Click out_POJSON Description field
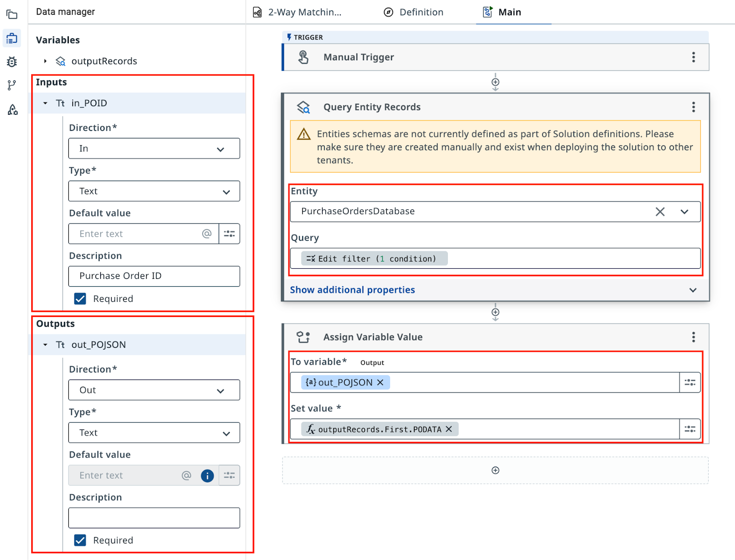The image size is (735, 560). tap(154, 518)
